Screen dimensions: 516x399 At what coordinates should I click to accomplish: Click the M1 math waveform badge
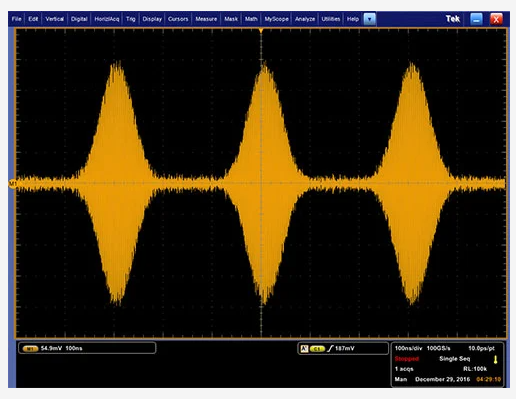pos(30,349)
